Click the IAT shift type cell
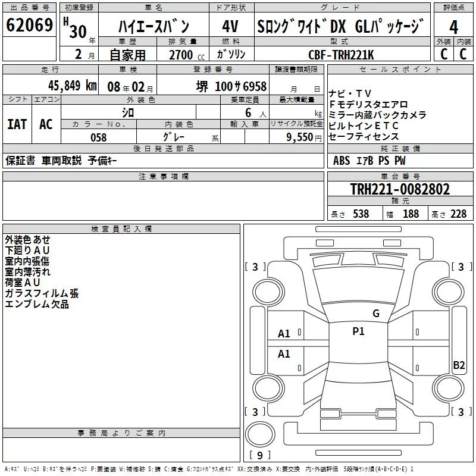 pos(17,124)
